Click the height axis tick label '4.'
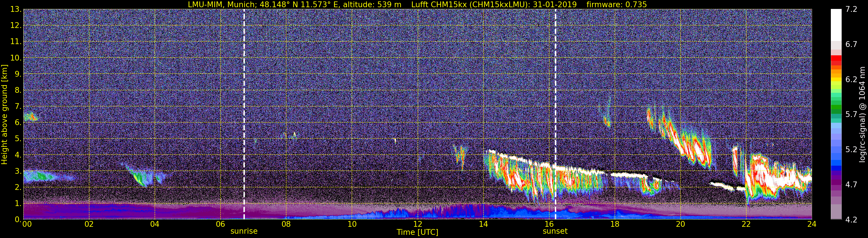The height and width of the screenshot is (238, 868). pos(18,155)
